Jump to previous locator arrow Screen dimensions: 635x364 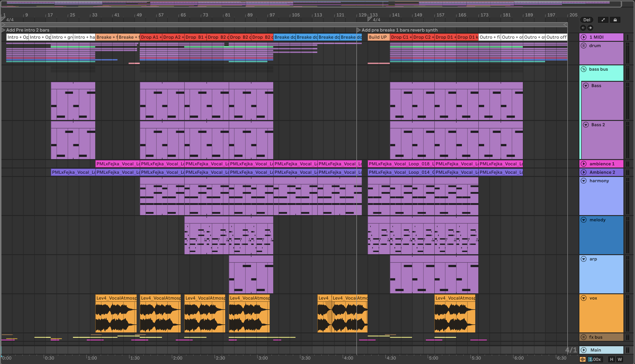point(583,28)
